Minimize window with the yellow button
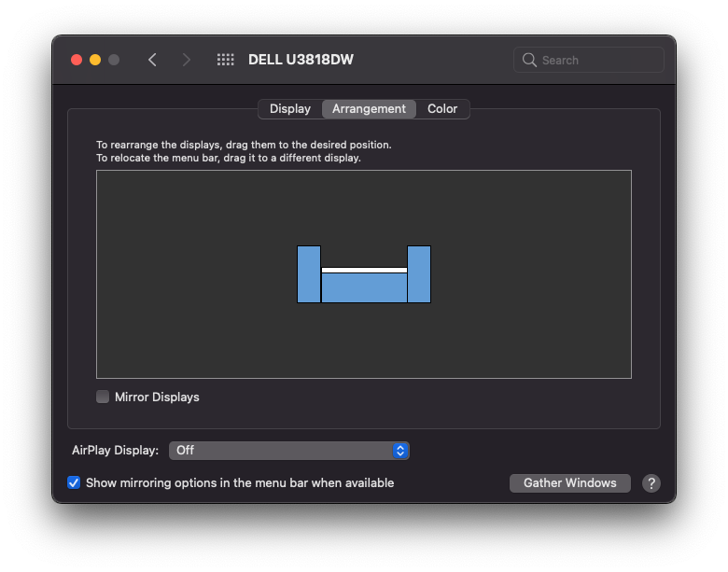728x572 pixels. [95, 60]
